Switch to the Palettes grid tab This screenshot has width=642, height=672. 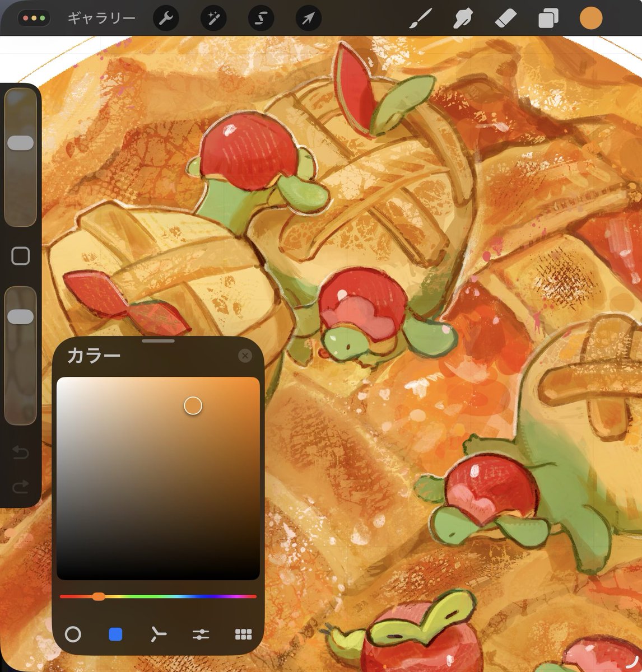(x=243, y=634)
